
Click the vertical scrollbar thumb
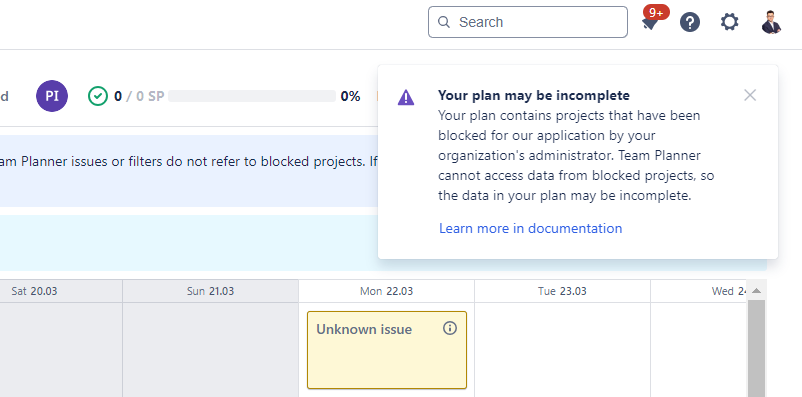point(756,348)
